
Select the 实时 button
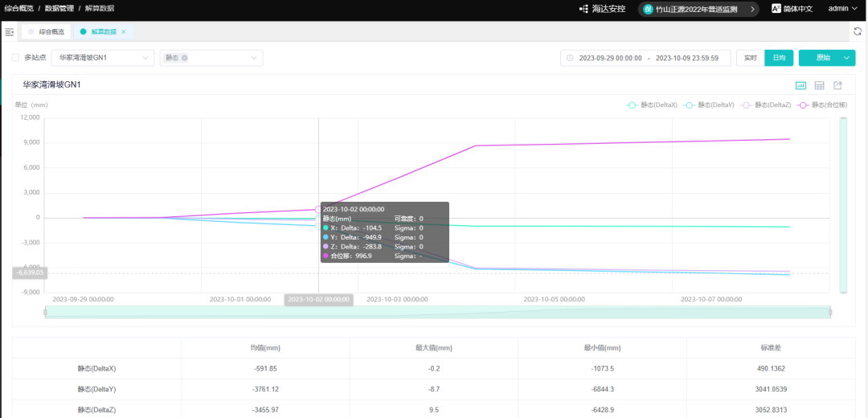[750, 58]
